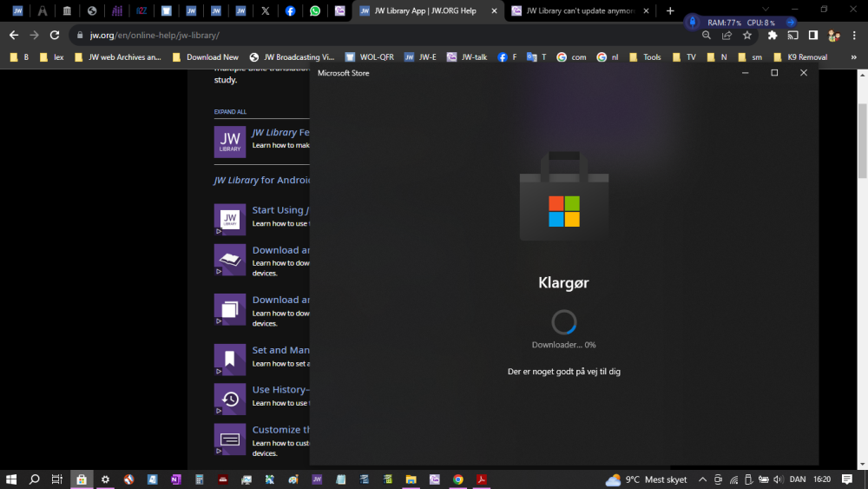The image size is (868, 489).
Task: Click the Start Using JW Library thumbnail
Action: click(230, 219)
